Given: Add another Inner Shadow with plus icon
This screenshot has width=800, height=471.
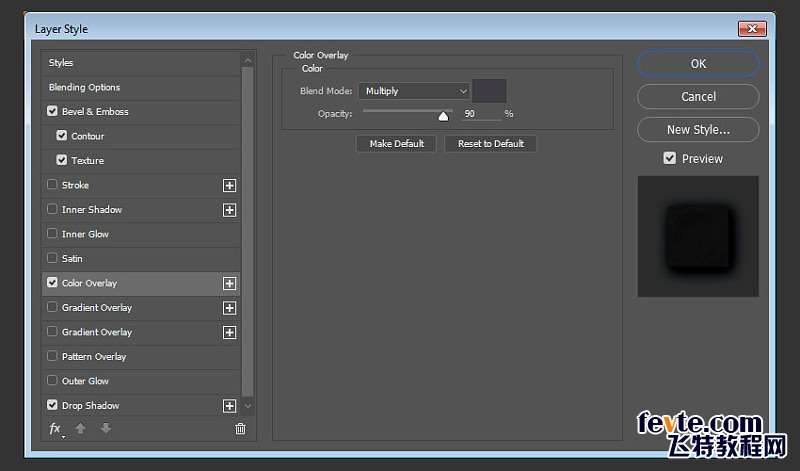Looking at the screenshot, I should click(x=230, y=210).
